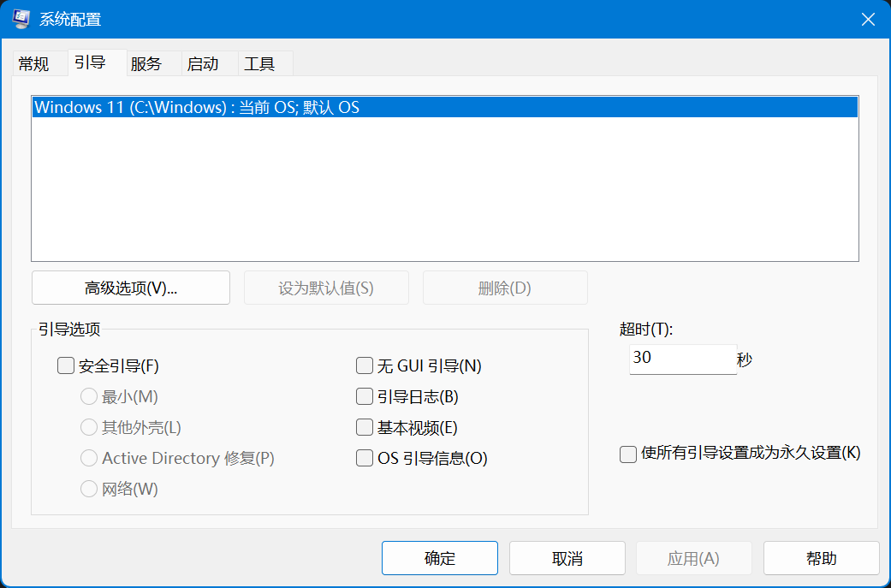Viewport: 891px width, 588px height.
Task: Open 高级选项 dialog
Action: tap(130, 288)
